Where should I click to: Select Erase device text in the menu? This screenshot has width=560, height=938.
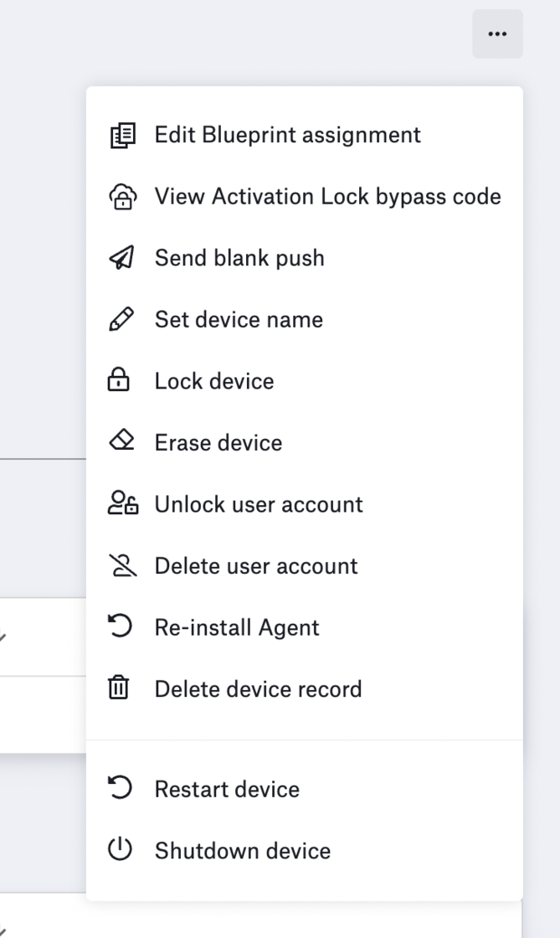tap(218, 443)
